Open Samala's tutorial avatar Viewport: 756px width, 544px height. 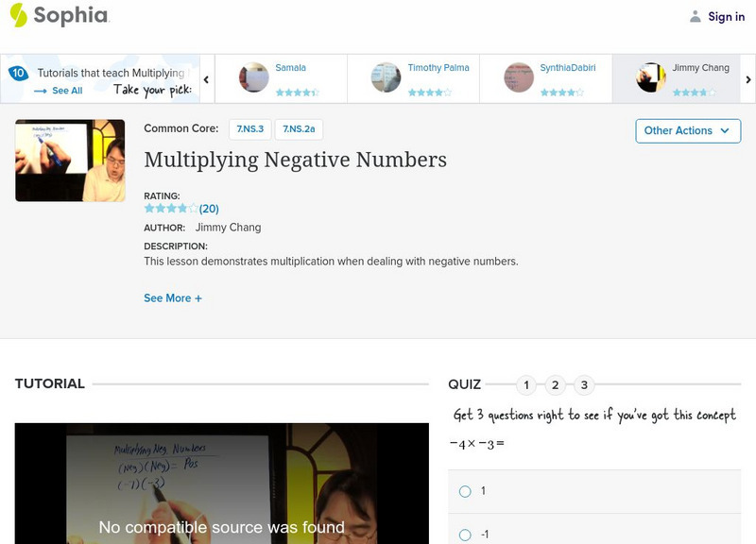point(253,77)
